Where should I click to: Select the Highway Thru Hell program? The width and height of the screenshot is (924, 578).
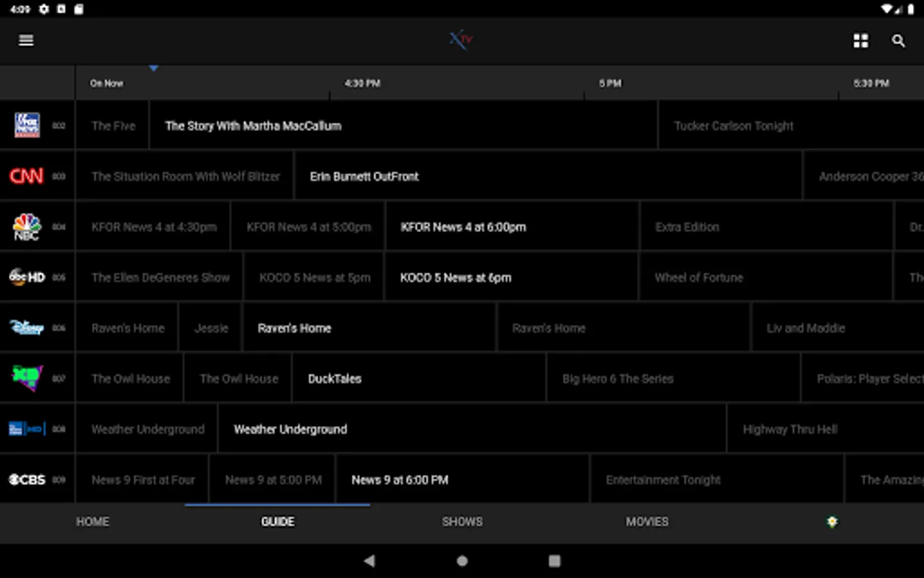point(826,428)
